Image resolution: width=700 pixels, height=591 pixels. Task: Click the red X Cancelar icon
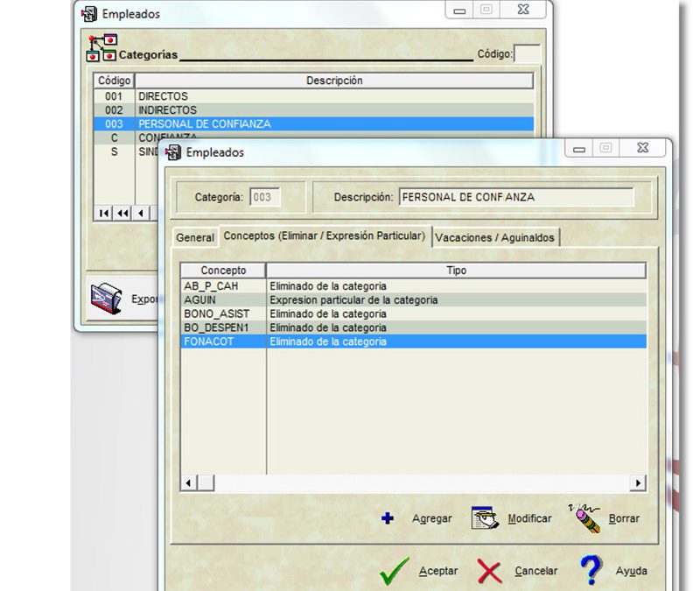[x=490, y=571]
